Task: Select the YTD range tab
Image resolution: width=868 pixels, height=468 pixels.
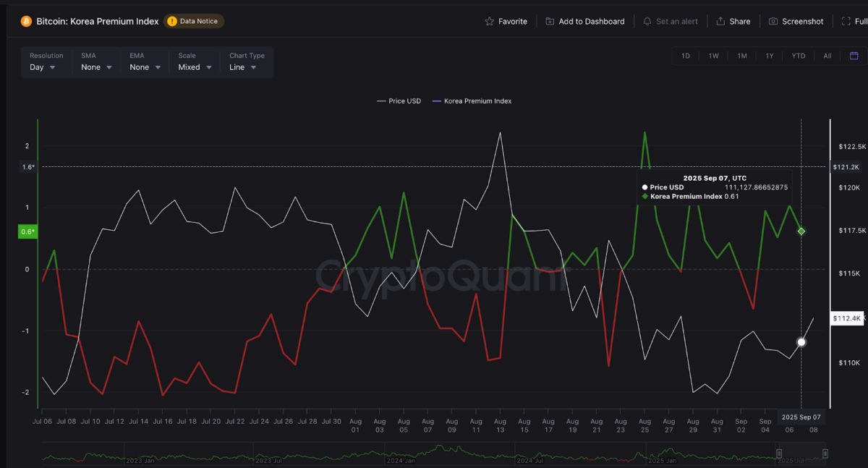Action: point(798,55)
